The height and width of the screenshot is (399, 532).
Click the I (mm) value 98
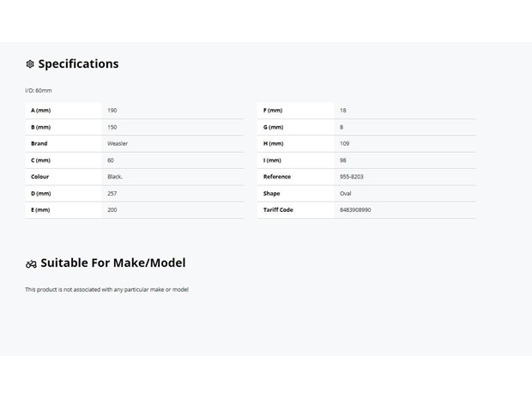[x=343, y=160]
